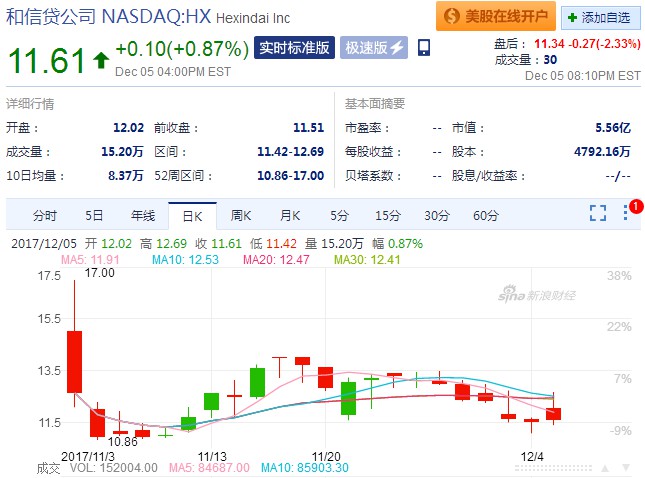Click the 2017/11/3 start date label

pos(88,457)
